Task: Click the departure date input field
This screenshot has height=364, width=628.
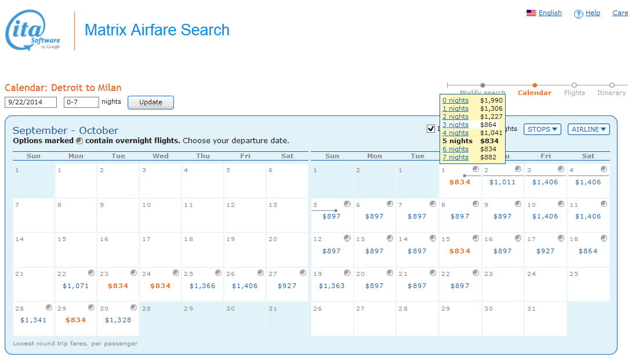Action: pos(31,102)
